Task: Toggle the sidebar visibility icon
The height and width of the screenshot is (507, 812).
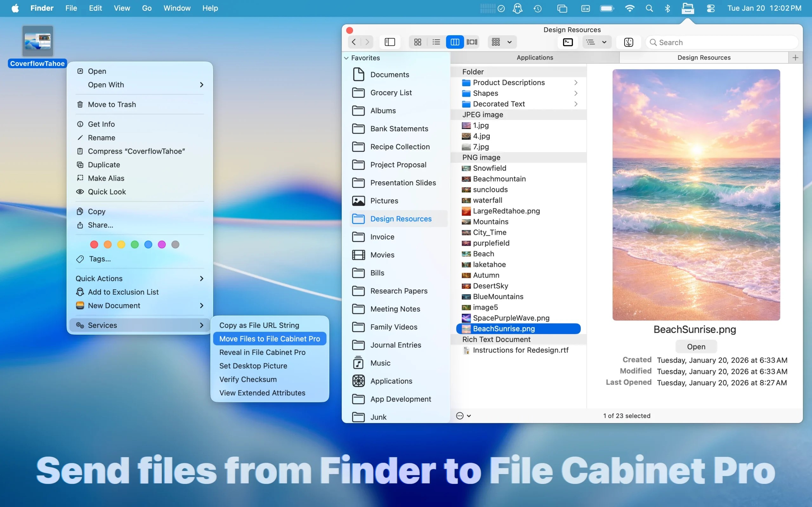Action: (389, 42)
